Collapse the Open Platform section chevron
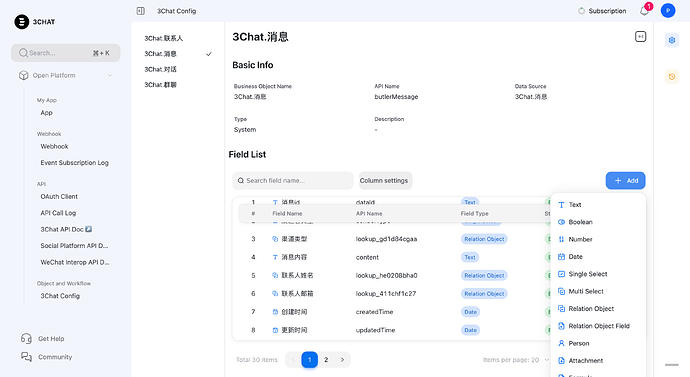The height and width of the screenshot is (377, 690). 110,75
